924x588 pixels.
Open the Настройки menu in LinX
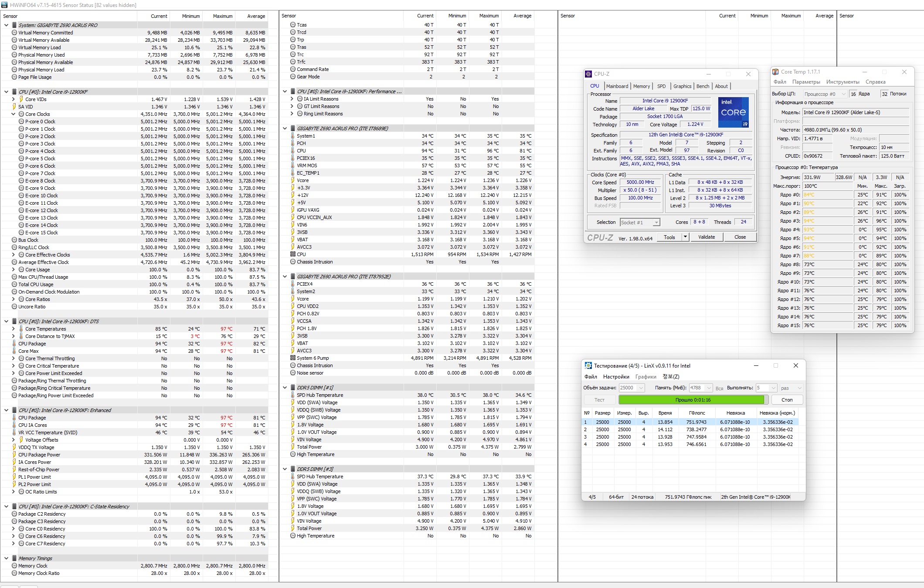pyautogui.click(x=616, y=377)
